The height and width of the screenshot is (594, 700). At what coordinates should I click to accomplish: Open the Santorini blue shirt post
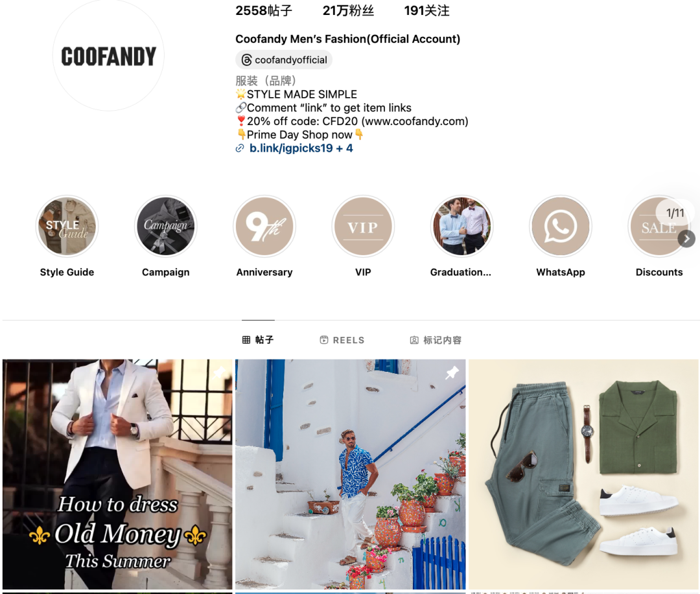(x=351, y=474)
